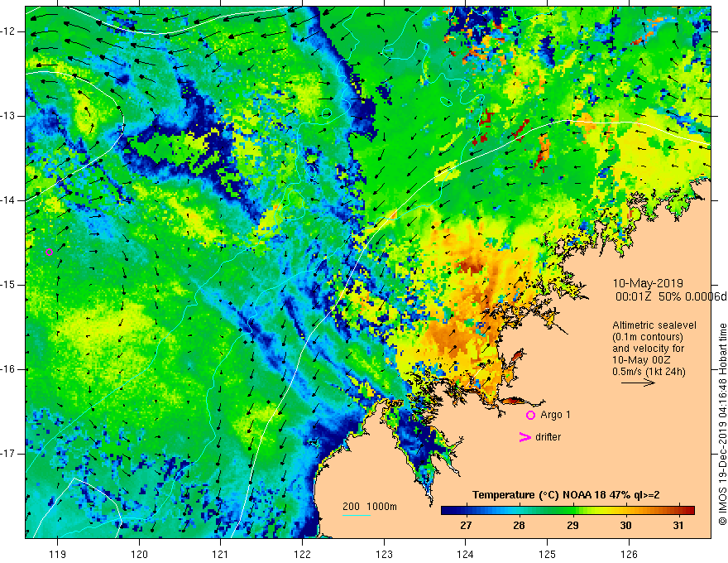Viewport: 728px width, 563px height.
Task: Click the '10-May-2019' date label
Action: [648, 283]
